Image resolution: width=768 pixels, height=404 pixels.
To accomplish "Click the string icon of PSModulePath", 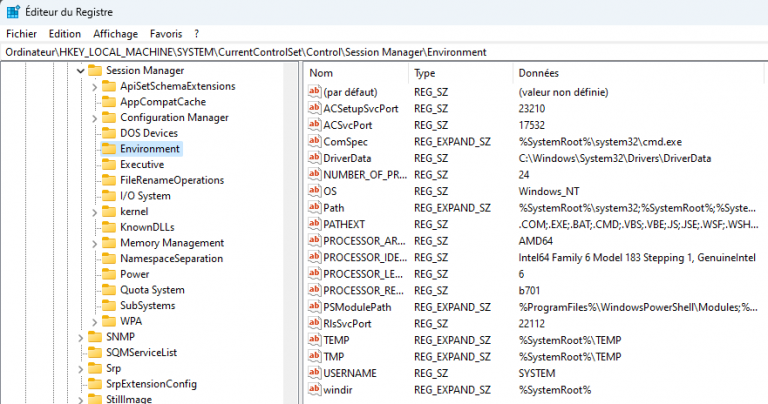I will coord(314,307).
